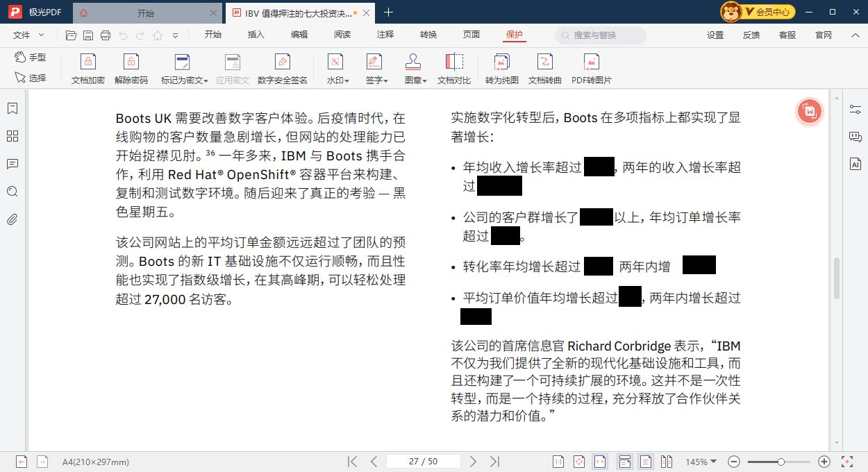Click the open file folder icon
The image size is (868, 472).
[x=71, y=35]
